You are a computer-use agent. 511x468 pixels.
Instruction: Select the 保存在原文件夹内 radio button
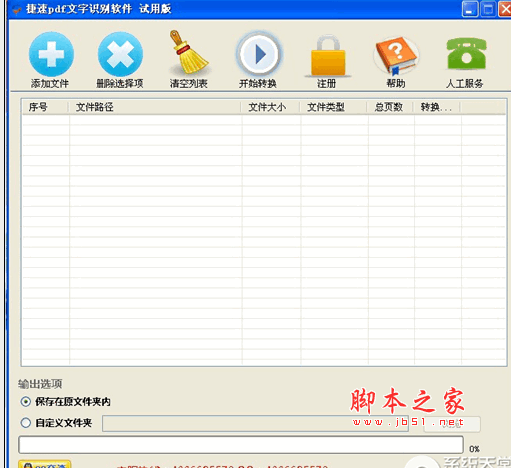click(x=25, y=402)
